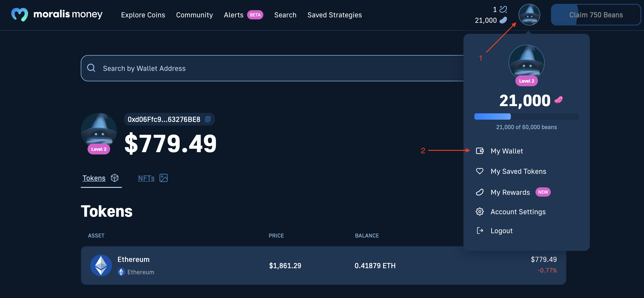Click the Moralis Money logo icon

point(19,14)
